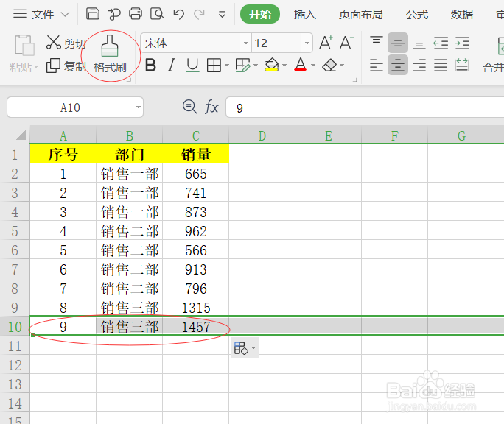Switch to the 公式 tab
This screenshot has width=504, height=424.
click(417, 15)
